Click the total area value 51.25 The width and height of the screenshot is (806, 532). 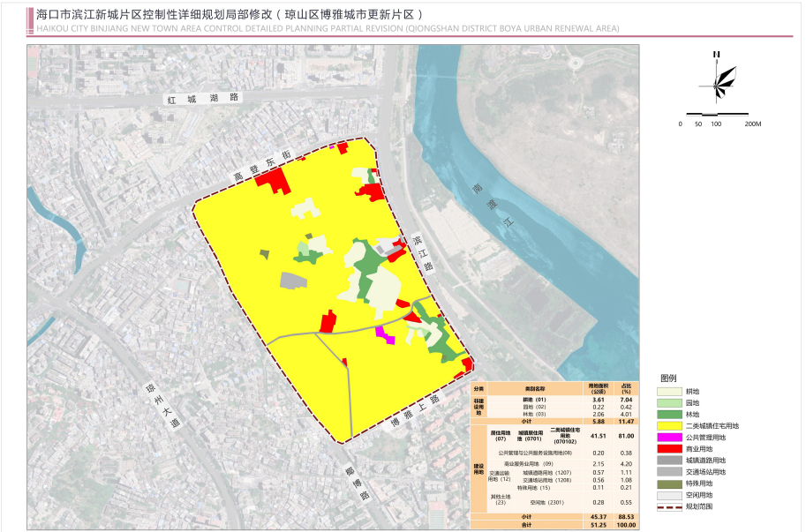tap(599, 525)
